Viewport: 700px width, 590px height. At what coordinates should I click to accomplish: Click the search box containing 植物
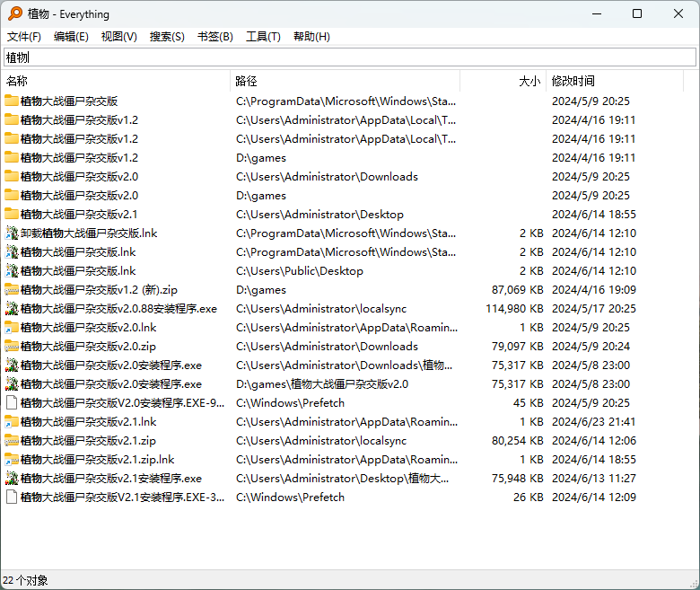(x=350, y=57)
